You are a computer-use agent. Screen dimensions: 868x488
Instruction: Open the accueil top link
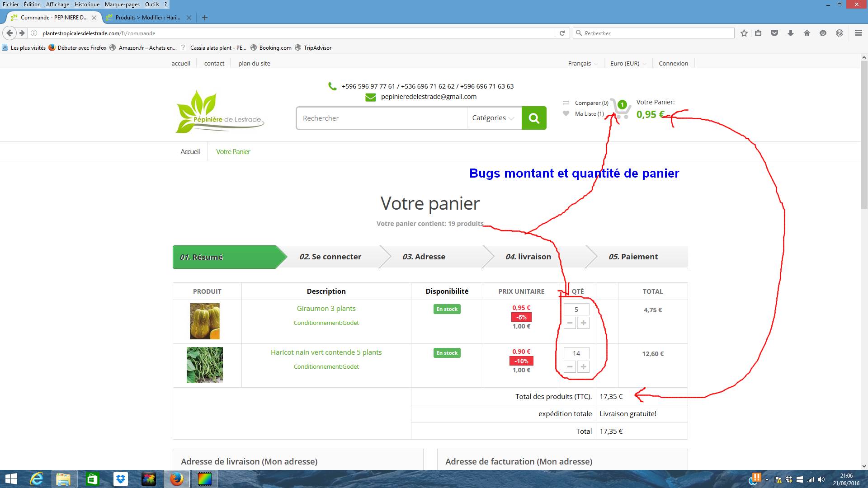181,63
